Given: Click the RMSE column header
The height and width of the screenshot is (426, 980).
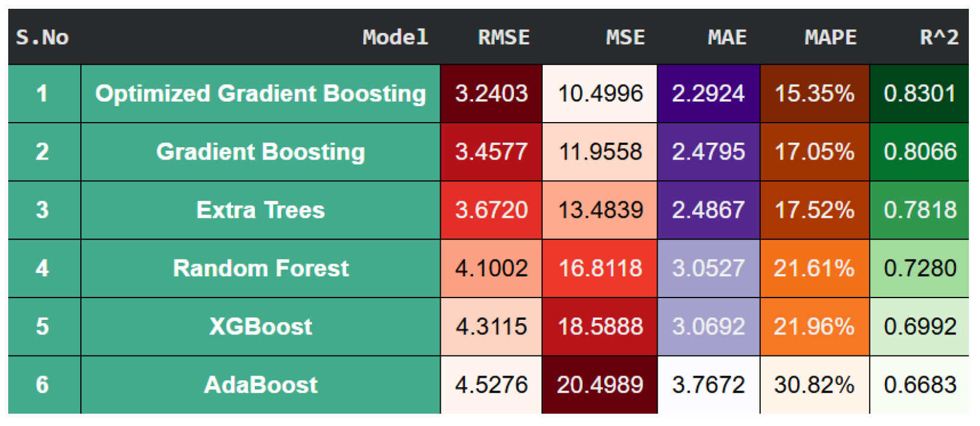Looking at the screenshot, I should [503, 38].
